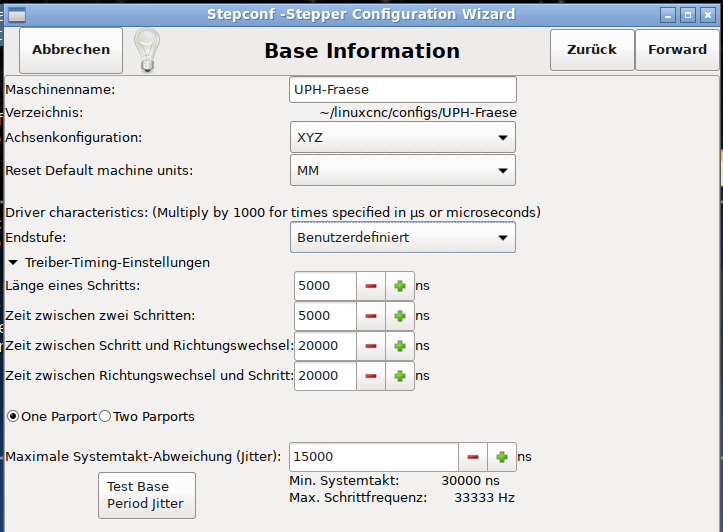The width and height of the screenshot is (723, 532).
Task: Click plus icon for Länge eines Schritts
Action: click(399, 286)
